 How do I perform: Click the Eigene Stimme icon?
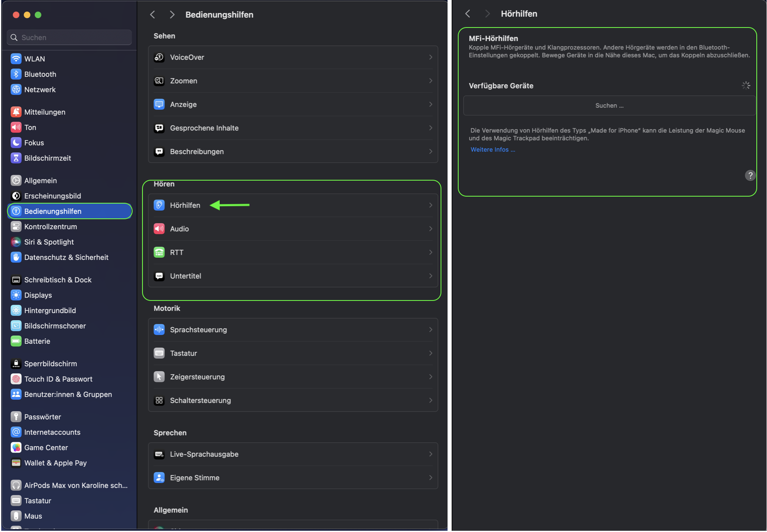click(159, 478)
